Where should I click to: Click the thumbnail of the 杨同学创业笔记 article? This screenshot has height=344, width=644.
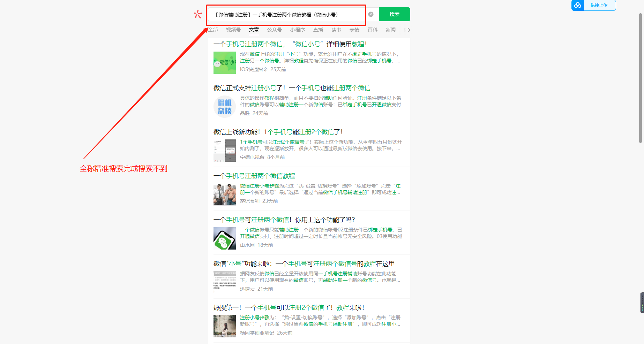(225, 326)
